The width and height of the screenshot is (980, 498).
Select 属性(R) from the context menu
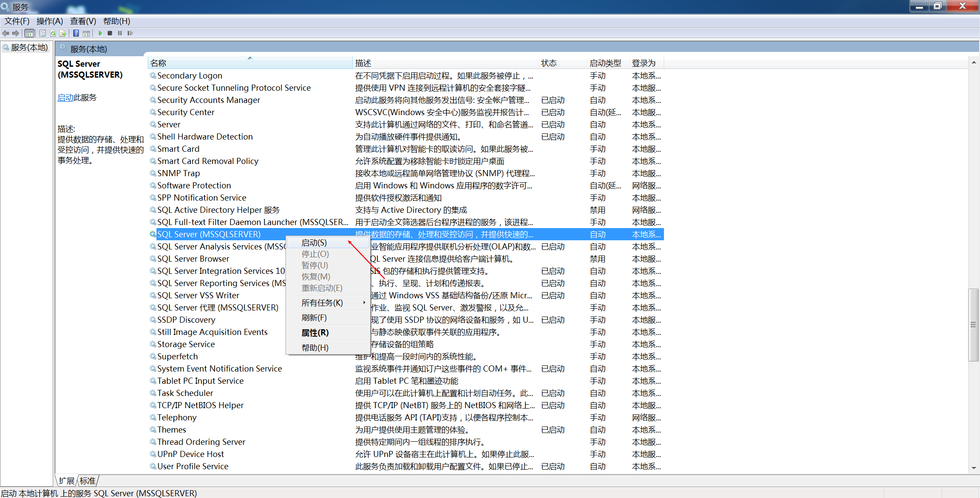click(x=315, y=333)
